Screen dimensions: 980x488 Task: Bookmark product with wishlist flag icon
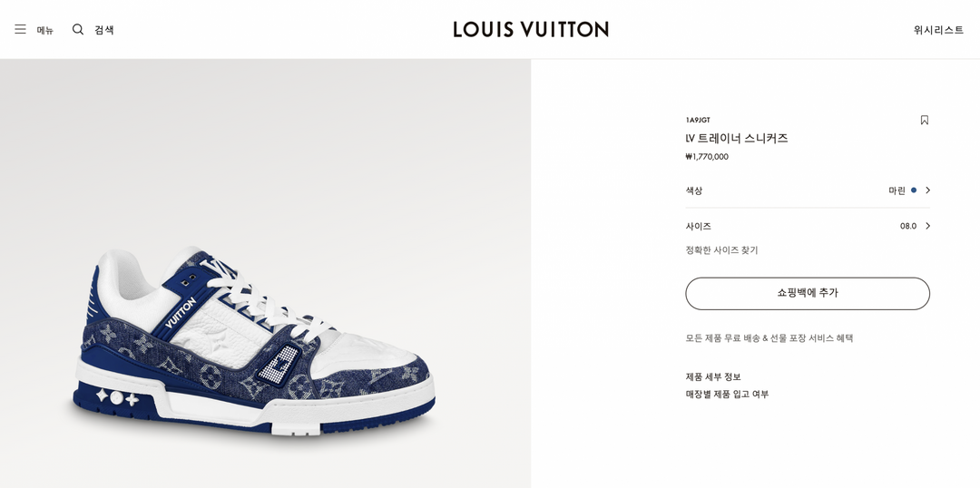[x=925, y=120]
